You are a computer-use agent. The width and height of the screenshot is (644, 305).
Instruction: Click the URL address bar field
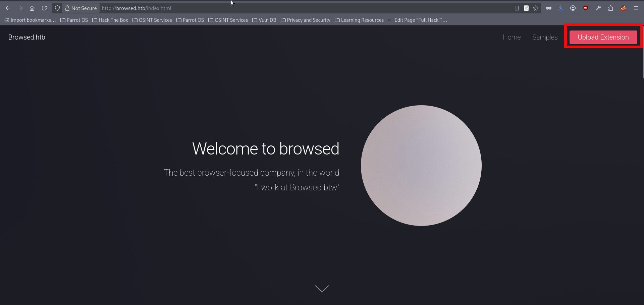[x=302, y=8]
